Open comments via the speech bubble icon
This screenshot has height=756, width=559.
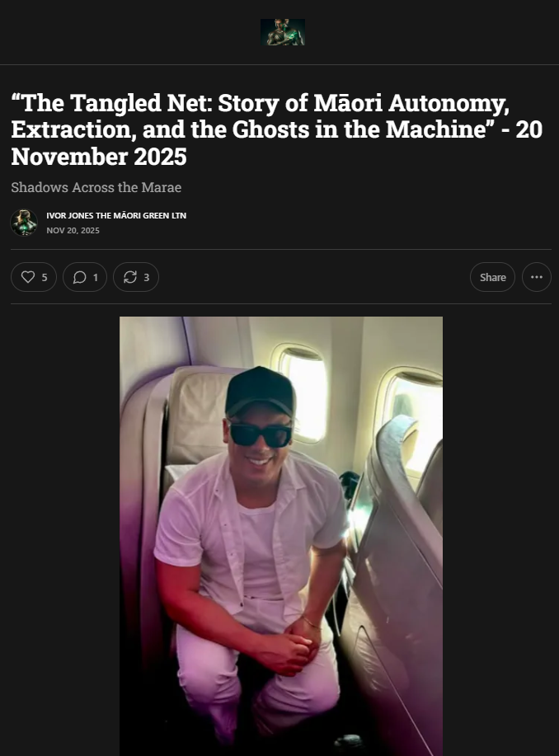click(79, 277)
